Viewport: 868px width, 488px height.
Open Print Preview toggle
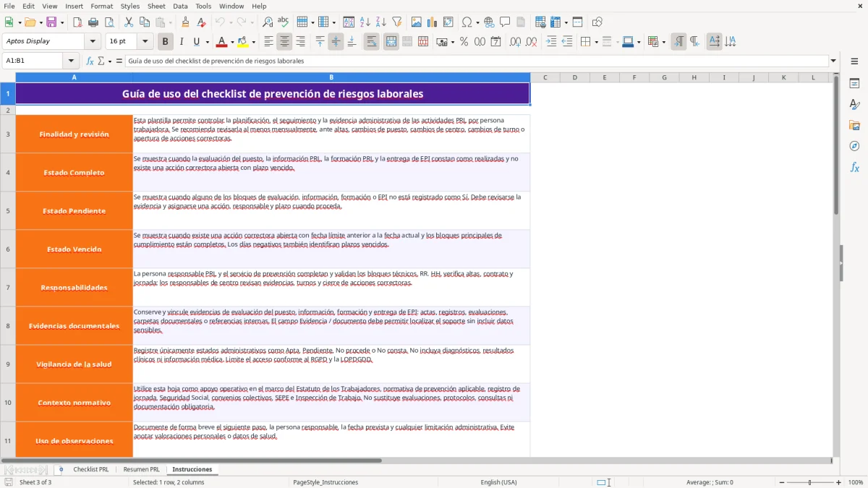[109, 22]
